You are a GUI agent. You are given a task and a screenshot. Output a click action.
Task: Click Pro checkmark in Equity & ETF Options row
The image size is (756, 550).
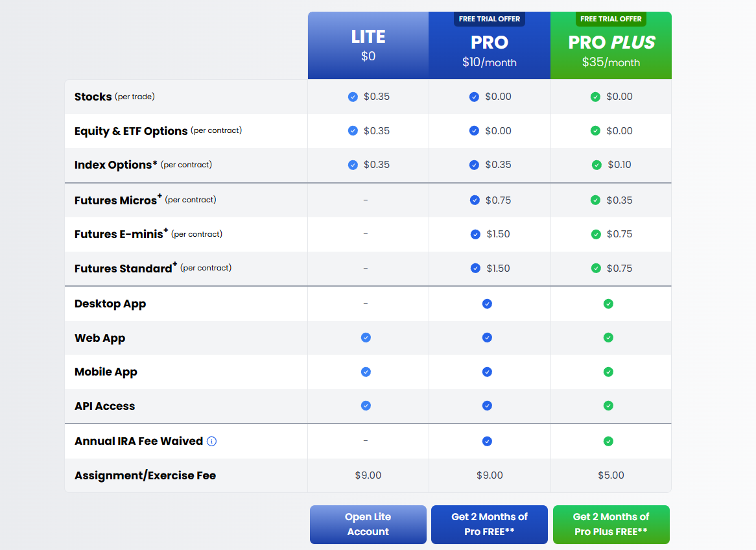(x=475, y=131)
